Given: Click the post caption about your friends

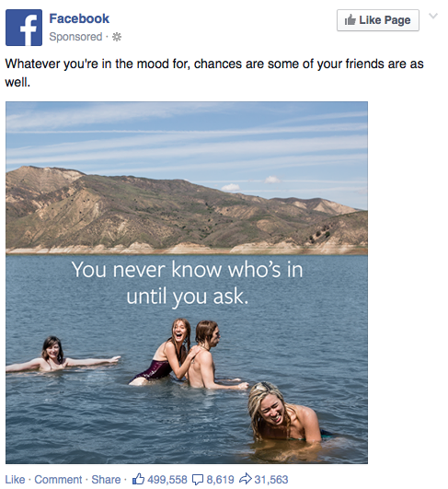Looking at the screenshot, I should pos(214,73).
